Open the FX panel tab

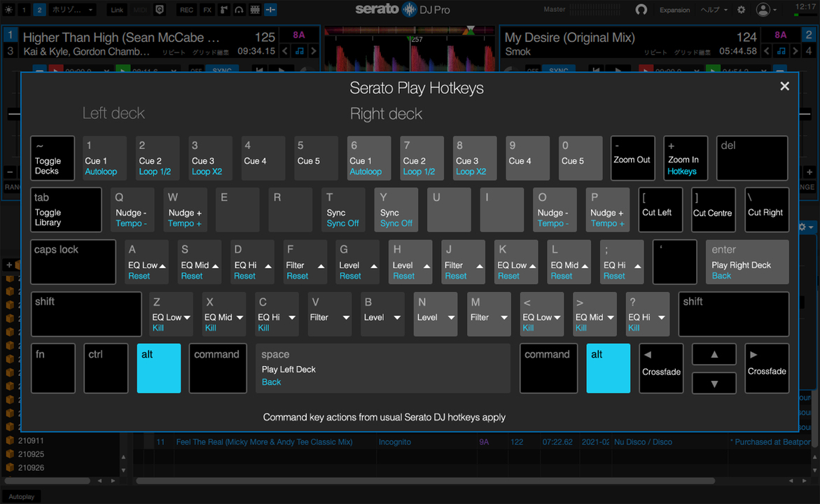click(x=207, y=9)
